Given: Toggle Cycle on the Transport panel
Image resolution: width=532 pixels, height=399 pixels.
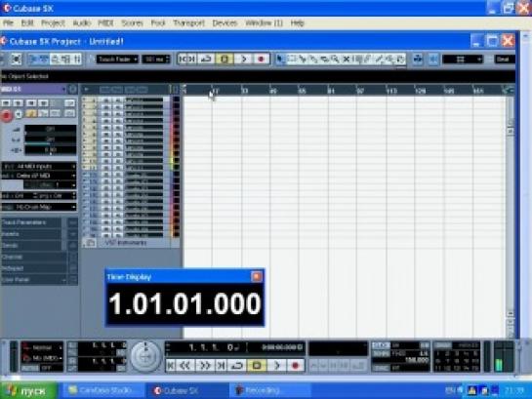Looking at the screenshot, I should pos(237,366).
